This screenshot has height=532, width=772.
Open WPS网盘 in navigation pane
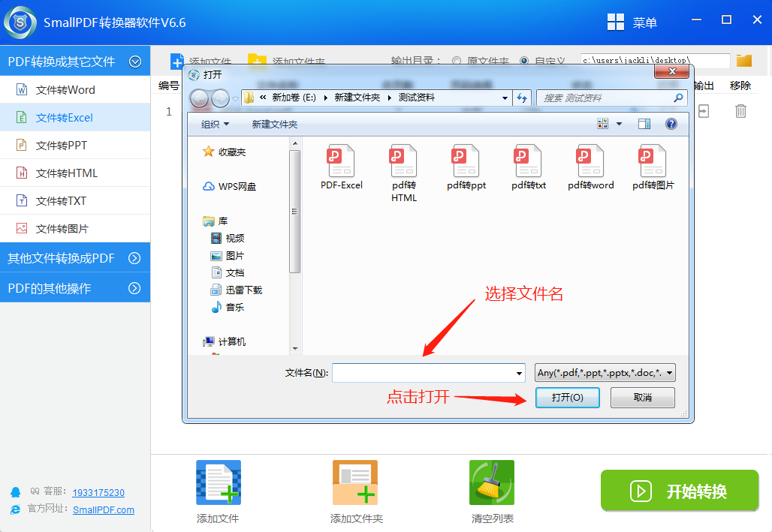click(230, 187)
